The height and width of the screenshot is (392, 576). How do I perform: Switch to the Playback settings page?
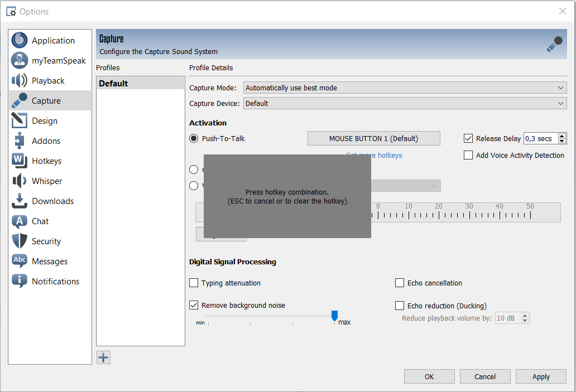click(50, 81)
